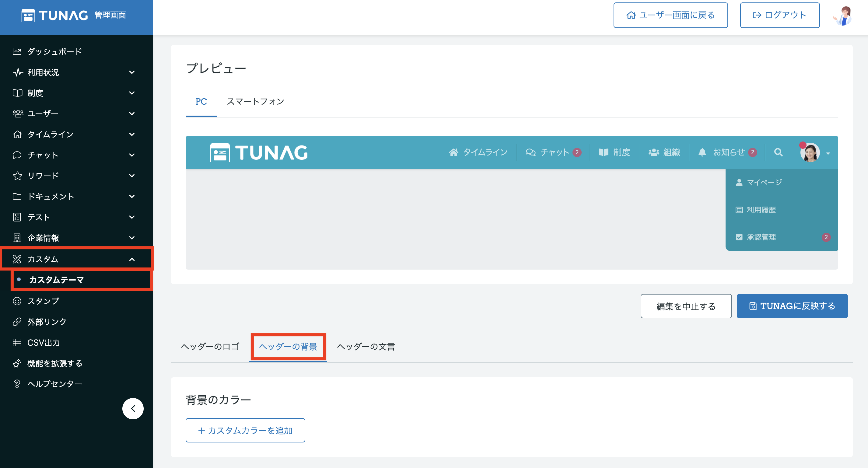Open the ヘッダーのロゴ tab
The height and width of the screenshot is (468, 868).
point(210,347)
